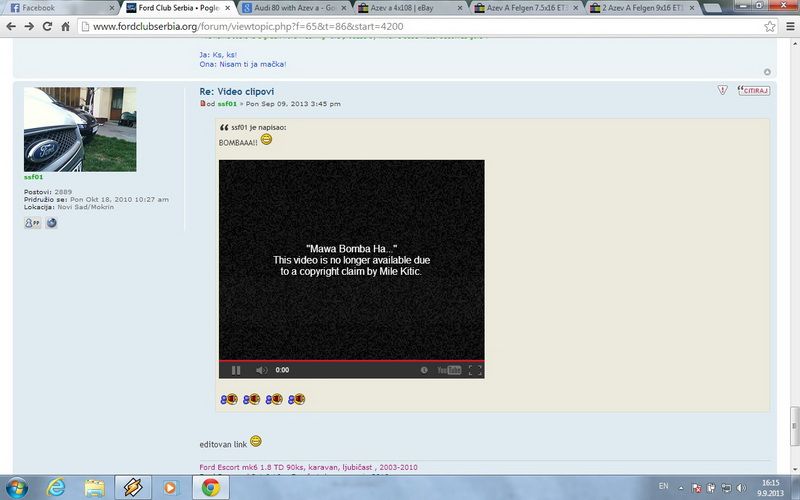This screenshot has width=800, height=500.
Task: Close the Ford Club Serbia tab
Action: 228,8
